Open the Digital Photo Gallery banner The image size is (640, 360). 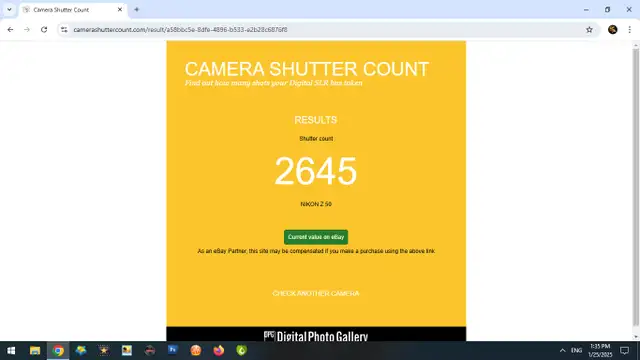coord(316,336)
